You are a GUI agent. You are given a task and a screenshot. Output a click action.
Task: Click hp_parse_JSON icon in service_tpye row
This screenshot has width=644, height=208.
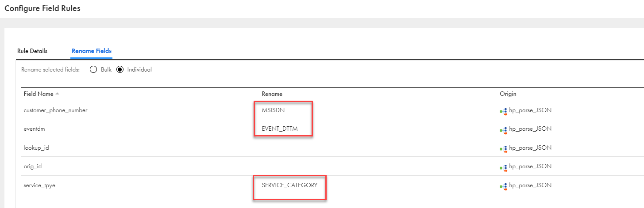(x=503, y=186)
